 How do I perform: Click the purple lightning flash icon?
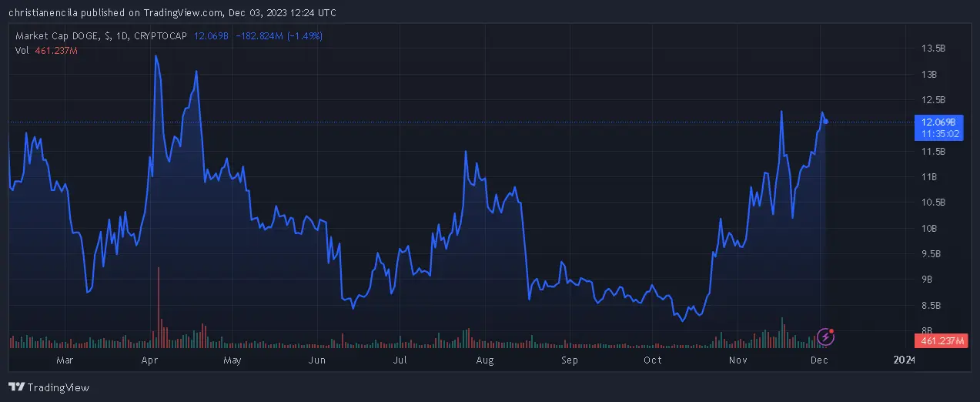click(x=825, y=336)
